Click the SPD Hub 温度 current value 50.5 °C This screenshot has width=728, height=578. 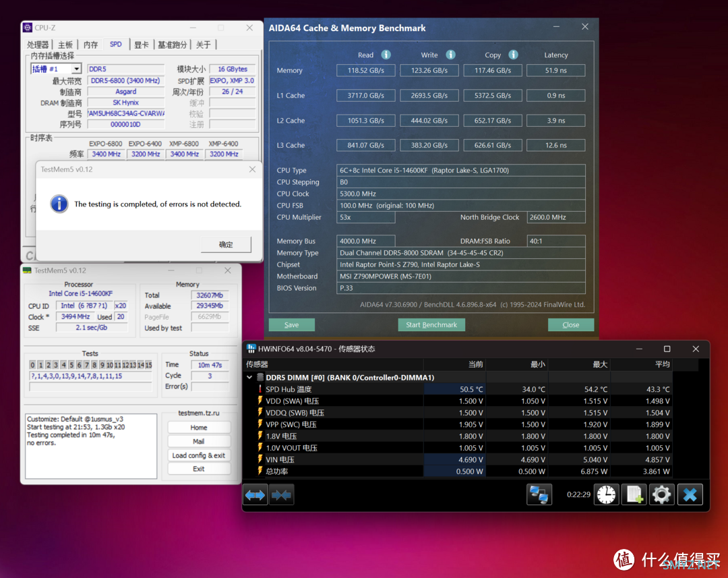(x=455, y=389)
